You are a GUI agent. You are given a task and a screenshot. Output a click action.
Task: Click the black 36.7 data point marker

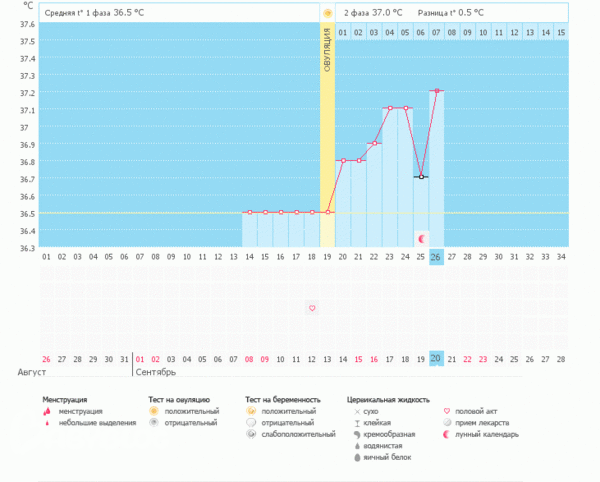[421, 177]
